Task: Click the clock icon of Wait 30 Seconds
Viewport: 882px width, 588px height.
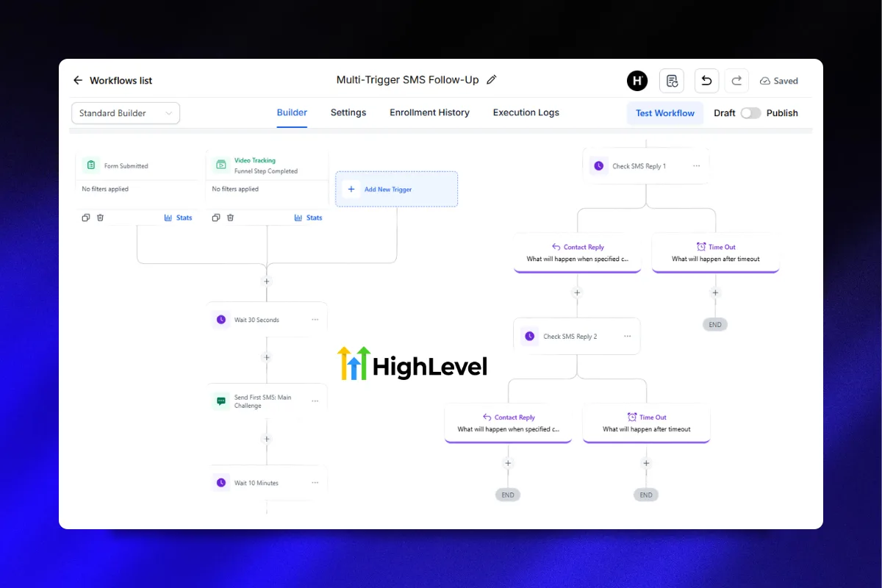Action: (220, 320)
